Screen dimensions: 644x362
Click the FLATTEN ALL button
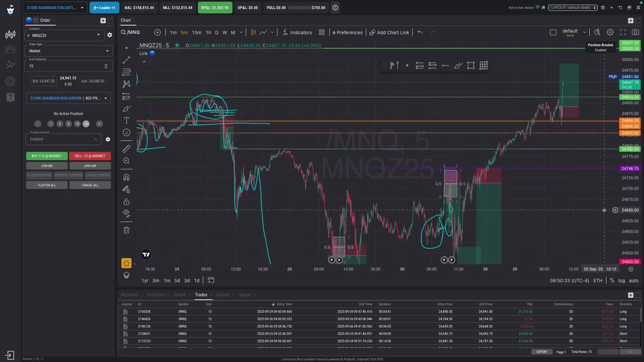click(47, 185)
